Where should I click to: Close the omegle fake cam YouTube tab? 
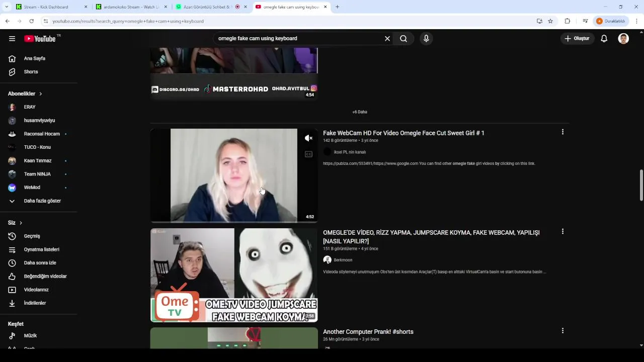click(326, 7)
